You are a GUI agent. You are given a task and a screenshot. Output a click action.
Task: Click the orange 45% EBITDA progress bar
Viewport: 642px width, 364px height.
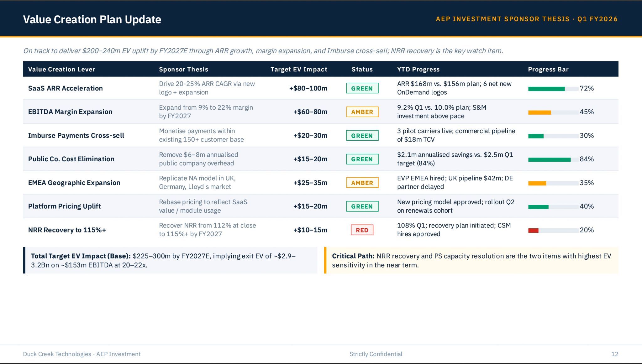[553, 112]
